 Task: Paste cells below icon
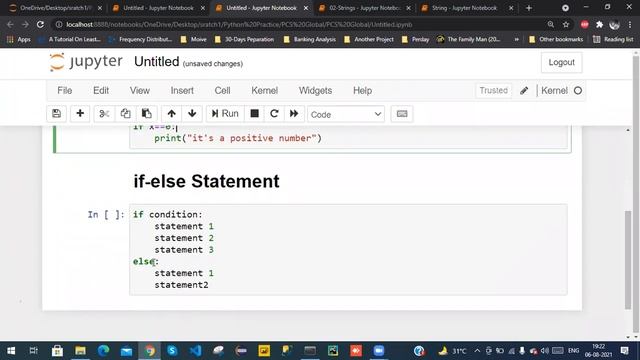click(147, 114)
